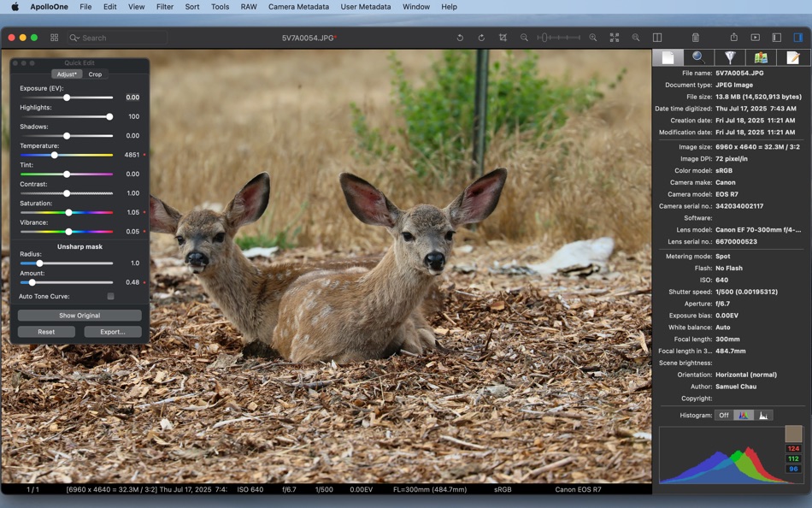The width and height of the screenshot is (812, 508).
Task: Enable Auto Tone Curve
Action: click(x=112, y=295)
